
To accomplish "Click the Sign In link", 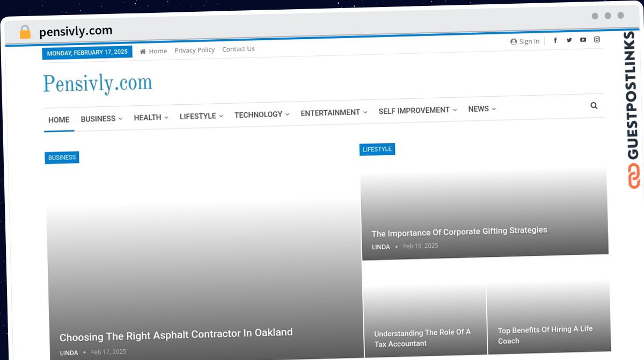I will 529,41.
